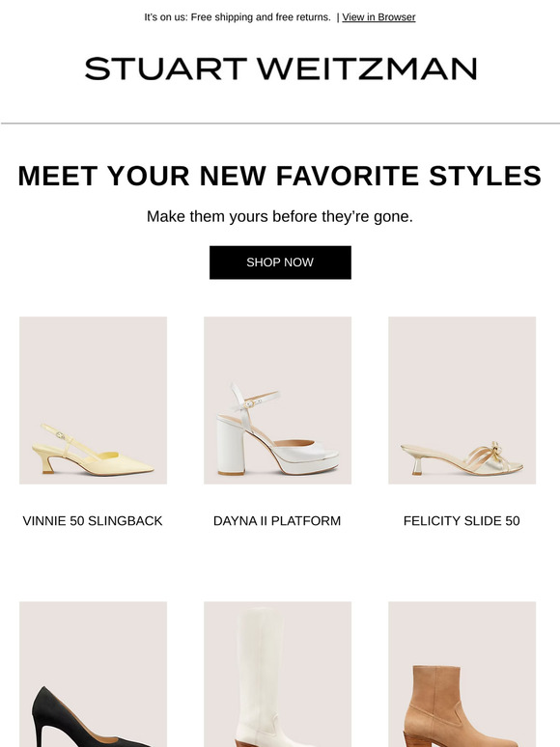Open the white Dayna II Platform image
Viewport: 560px width, 747px height.
(277, 401)
